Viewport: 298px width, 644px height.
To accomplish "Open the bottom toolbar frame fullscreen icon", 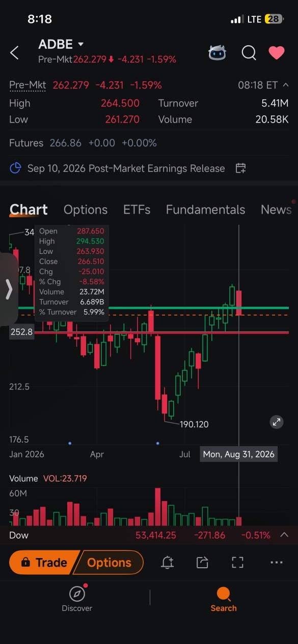I will click(237, 562).
